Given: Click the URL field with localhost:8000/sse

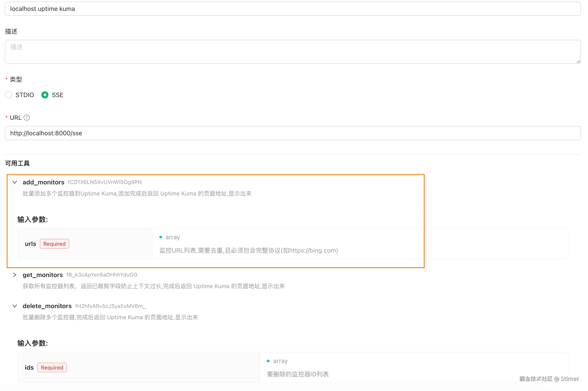Looking at the screenshot, I should pyautogui.click(x=292, y=133).
